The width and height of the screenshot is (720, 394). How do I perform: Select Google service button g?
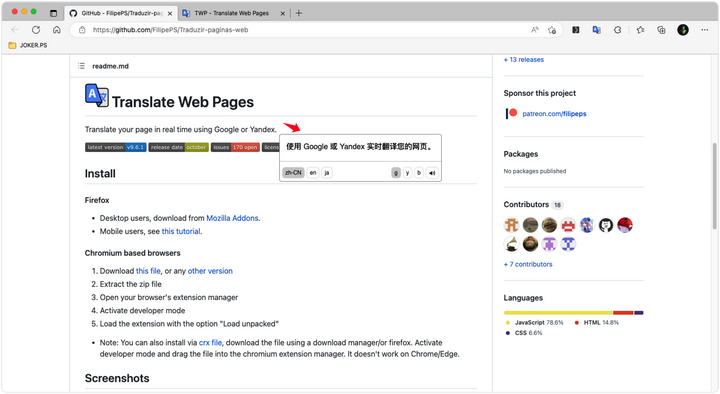point(396,173)
